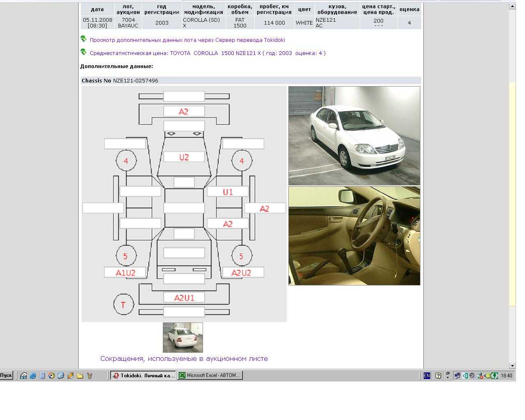Click right front door U1 field

coord(228,192)
